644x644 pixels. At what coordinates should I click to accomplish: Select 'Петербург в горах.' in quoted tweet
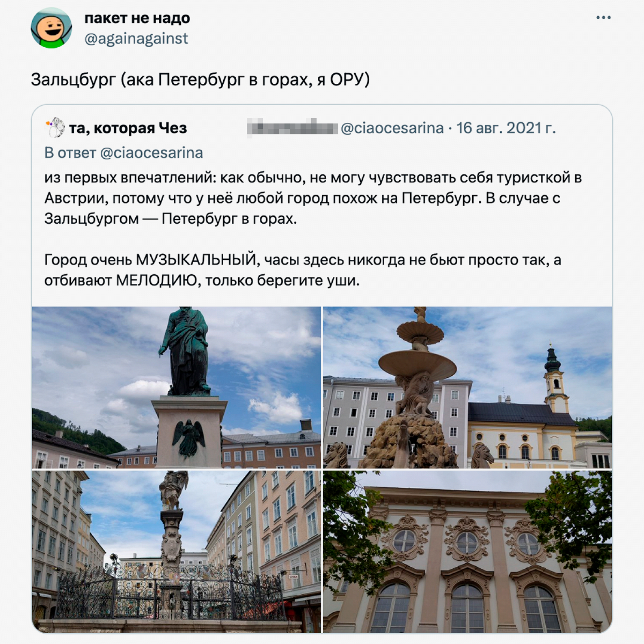click(x=229, y=219)
